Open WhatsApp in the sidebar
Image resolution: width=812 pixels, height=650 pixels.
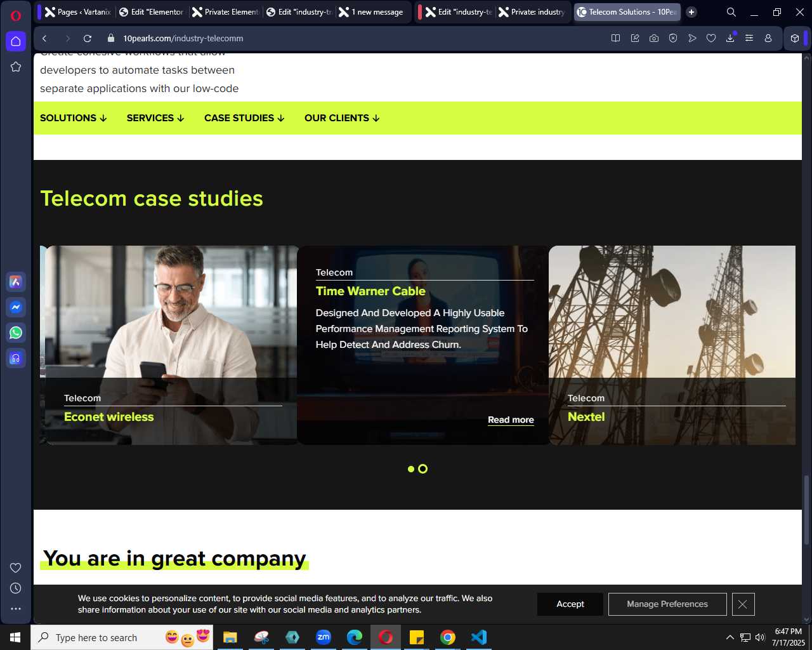[16, 333]
